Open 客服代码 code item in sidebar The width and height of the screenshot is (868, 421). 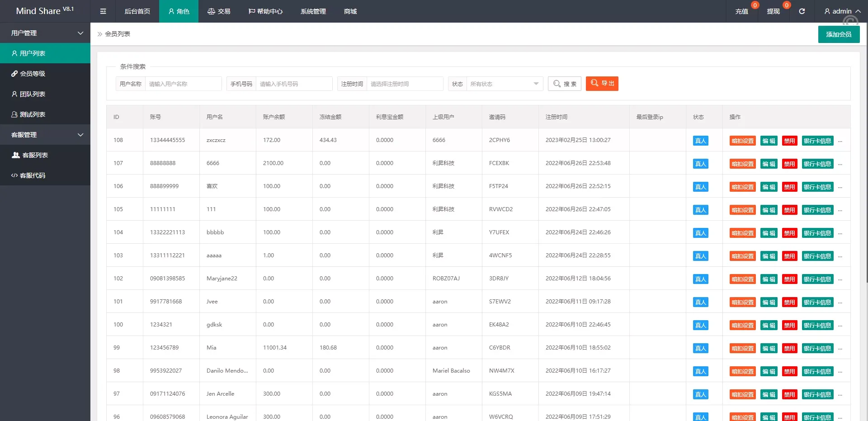coord(32,175)
